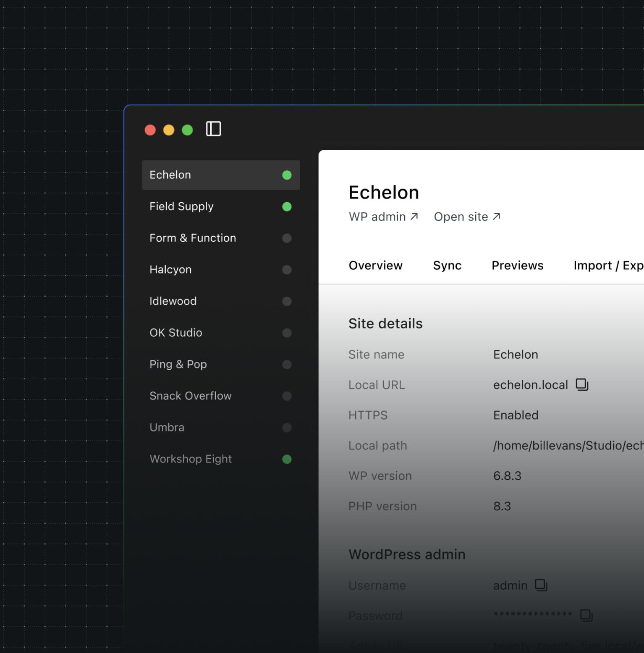Click the PHP version 8.3 value
This screenshot has height=653, width=644.
(x=502, y=506)
